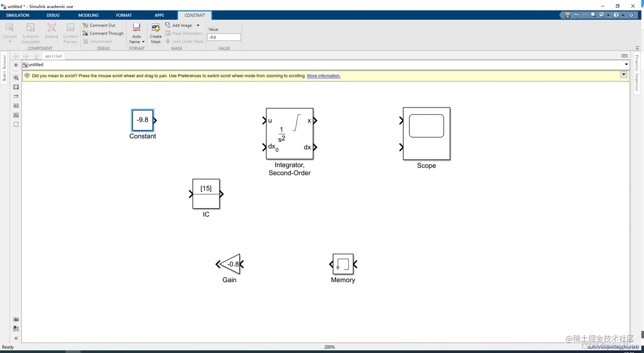Select the Integrator Second-Order block
The height and width of the screenshot is (353, 644).
(290, 134)
